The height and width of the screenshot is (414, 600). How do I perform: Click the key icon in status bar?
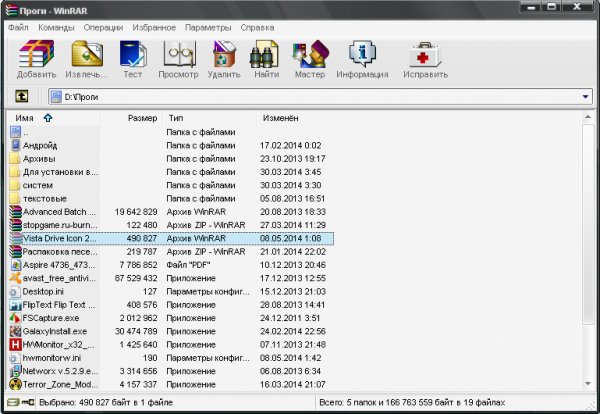(x=28, y=402)
